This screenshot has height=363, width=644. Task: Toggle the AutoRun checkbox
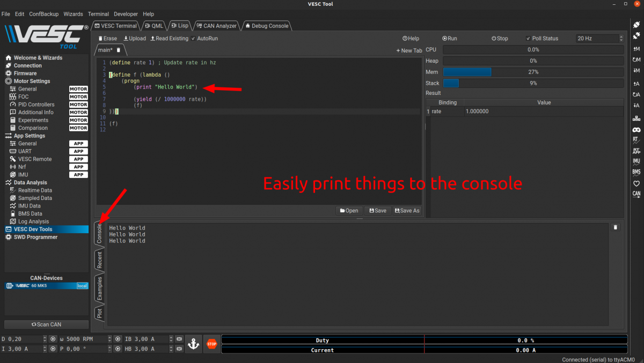point(193,39)
